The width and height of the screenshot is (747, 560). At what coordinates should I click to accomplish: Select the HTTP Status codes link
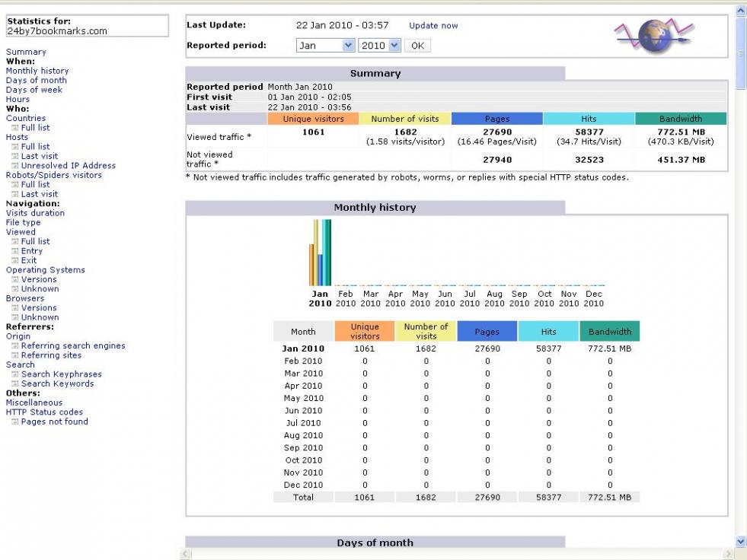44,412
